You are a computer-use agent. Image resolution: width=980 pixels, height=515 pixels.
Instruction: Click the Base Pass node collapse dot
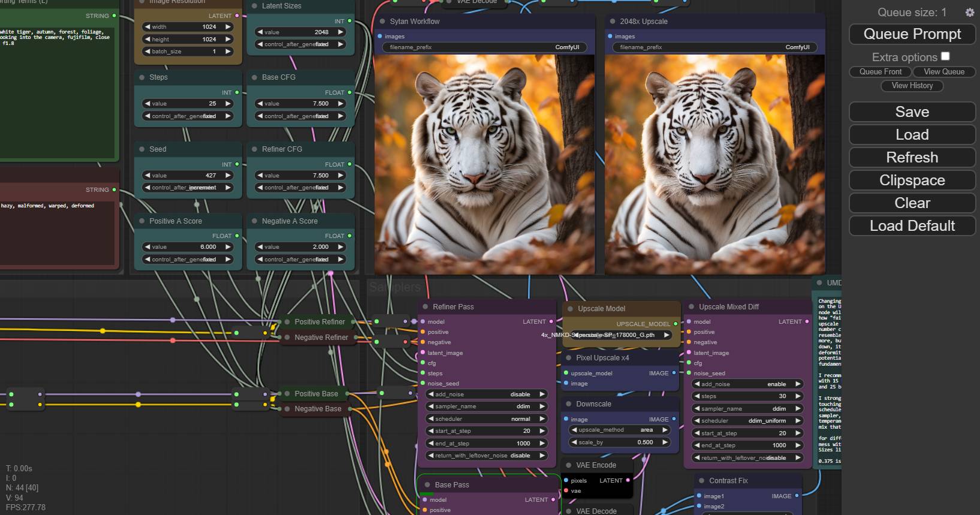[427, 485]
